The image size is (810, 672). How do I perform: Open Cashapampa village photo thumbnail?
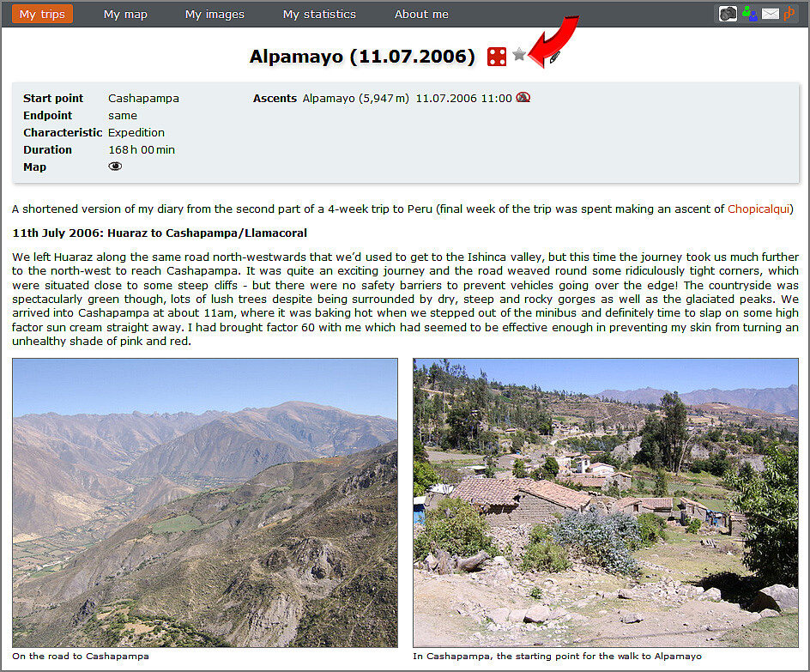click(606, 503)
